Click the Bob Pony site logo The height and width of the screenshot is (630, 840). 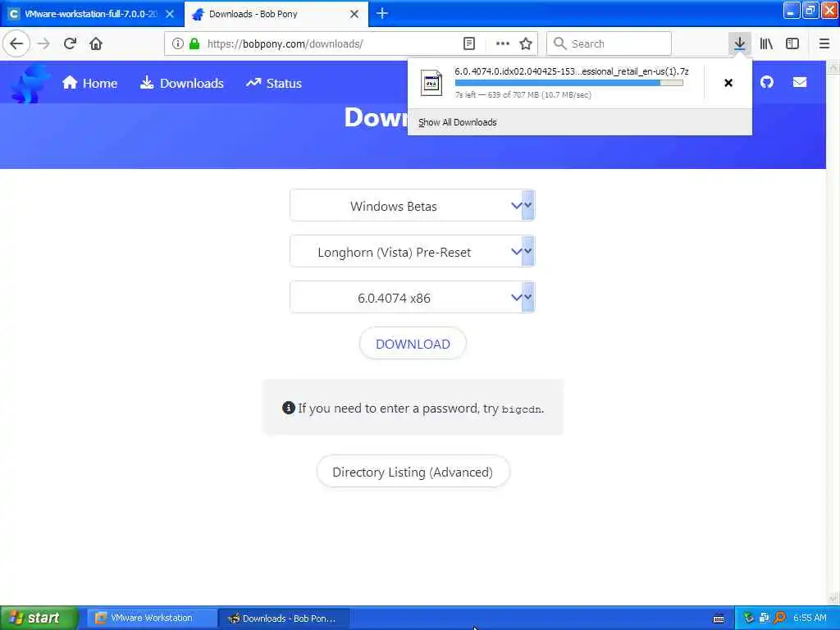(30, 83)
